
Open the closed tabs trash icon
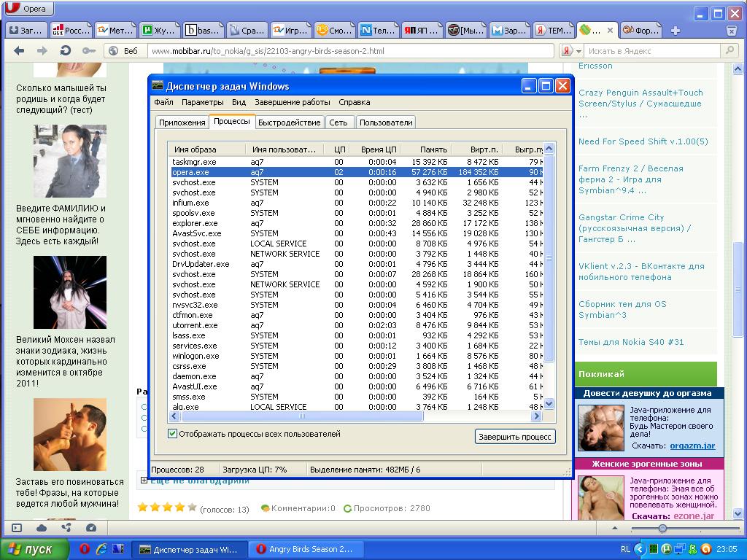tap(731, 31)
